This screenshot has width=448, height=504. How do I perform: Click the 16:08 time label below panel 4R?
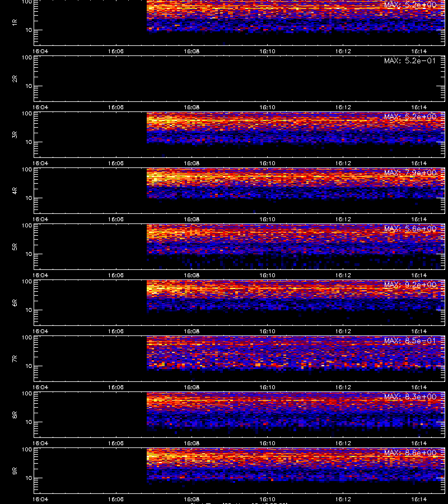(192, 219)
